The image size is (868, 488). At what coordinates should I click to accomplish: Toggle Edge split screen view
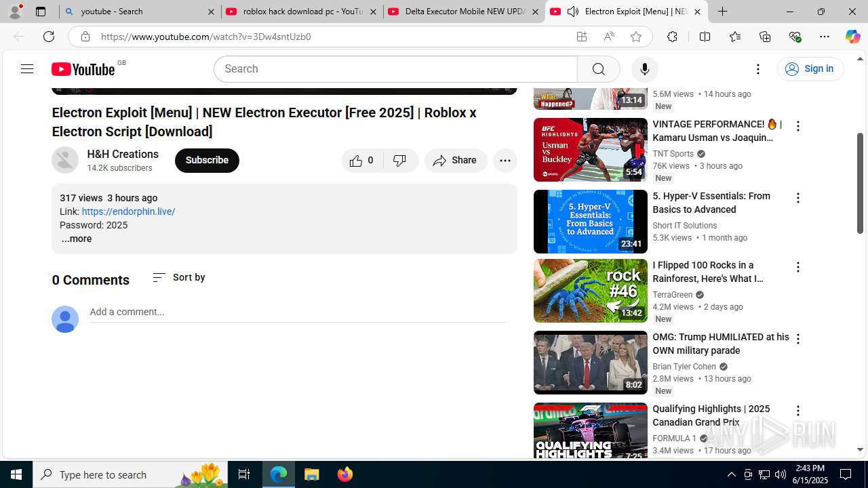pos(705,37)
